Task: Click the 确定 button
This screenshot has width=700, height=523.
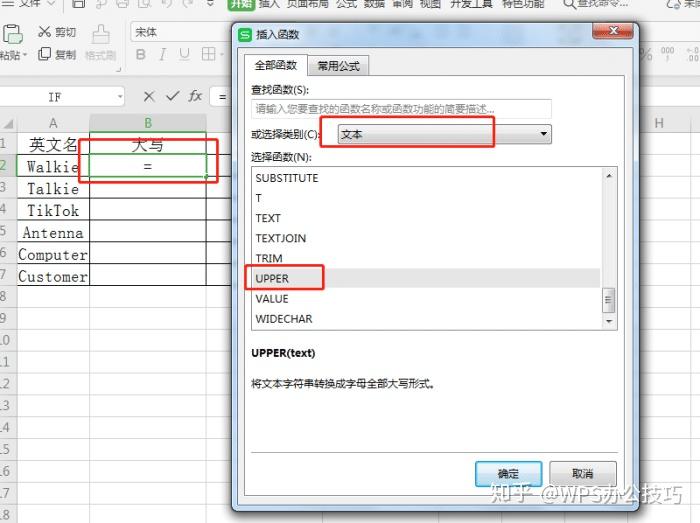Action: 508,473
